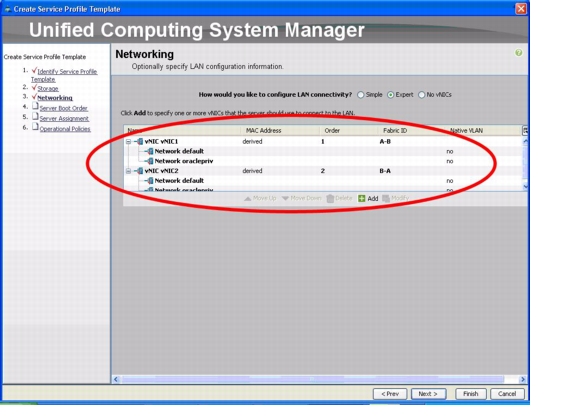Click the A-B fabric ID cell
Viewport: 578px width, 418px height.
[x=385, y=142]
